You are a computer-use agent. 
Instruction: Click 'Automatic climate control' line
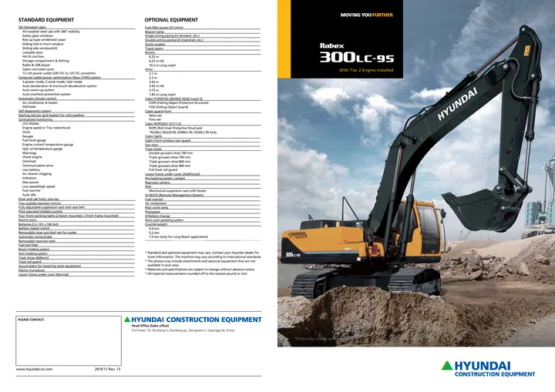pyautogui.click(x=38, y=99)
